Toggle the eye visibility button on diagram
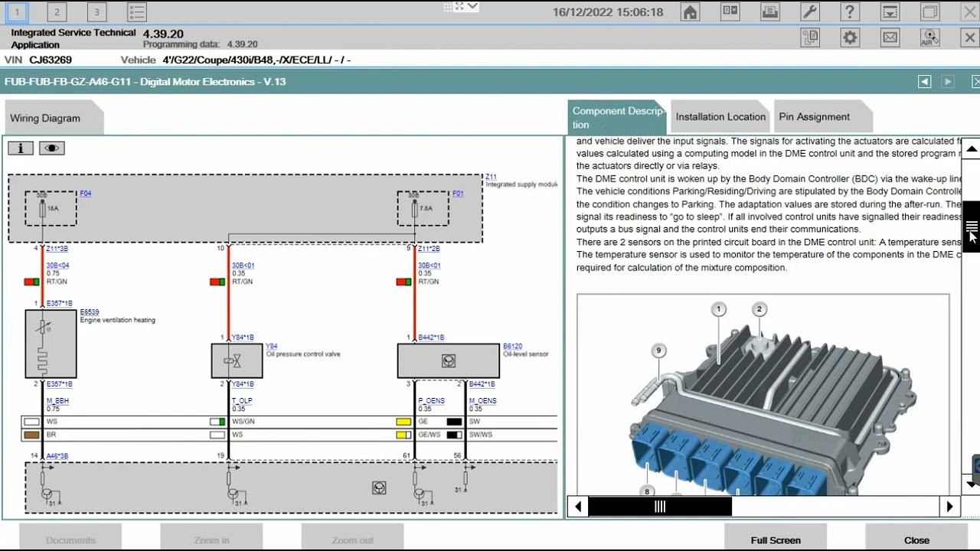 [52, 148]
